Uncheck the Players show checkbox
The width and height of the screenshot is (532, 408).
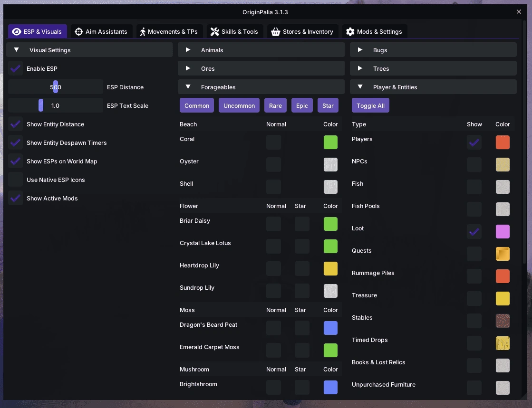(x=474, y=142)
